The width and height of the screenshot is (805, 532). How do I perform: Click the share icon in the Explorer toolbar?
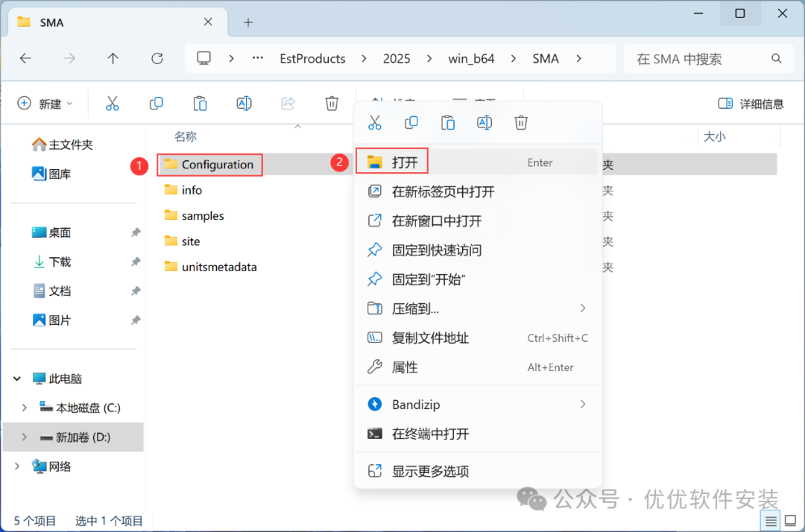pos(288,104)
